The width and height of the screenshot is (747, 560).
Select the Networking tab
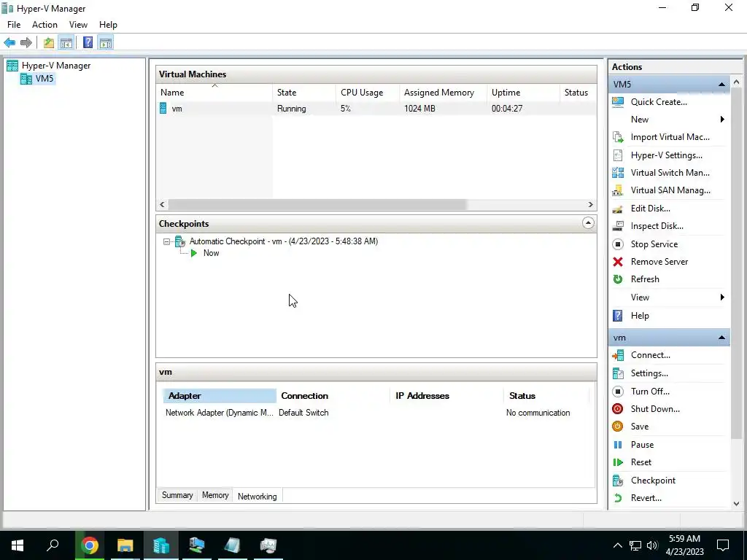point(258,496)
